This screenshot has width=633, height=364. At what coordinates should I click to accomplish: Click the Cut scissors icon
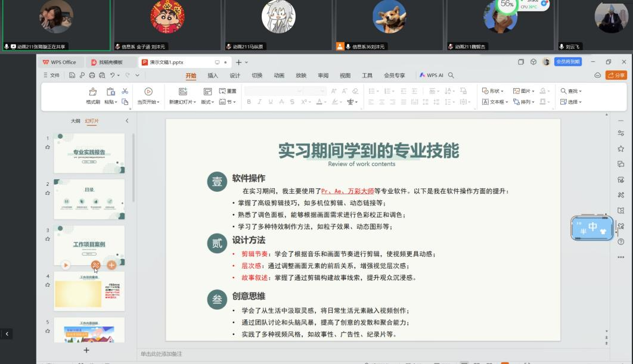(125, 91)
